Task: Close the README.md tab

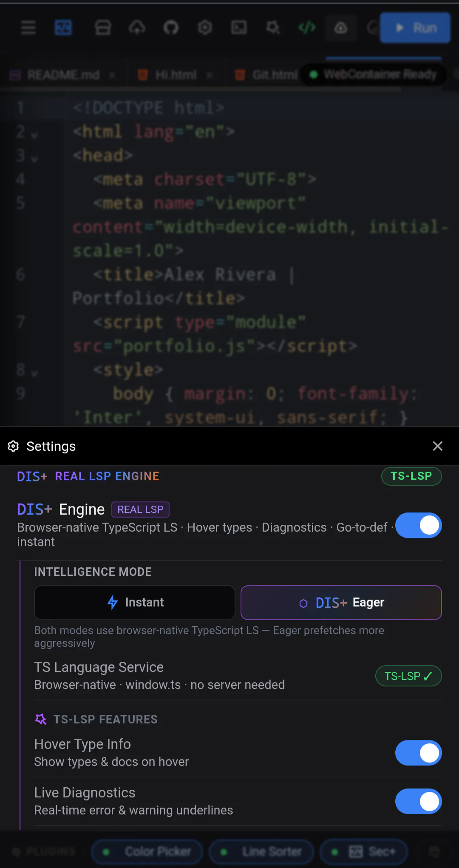Action: (x=112, y=75)
